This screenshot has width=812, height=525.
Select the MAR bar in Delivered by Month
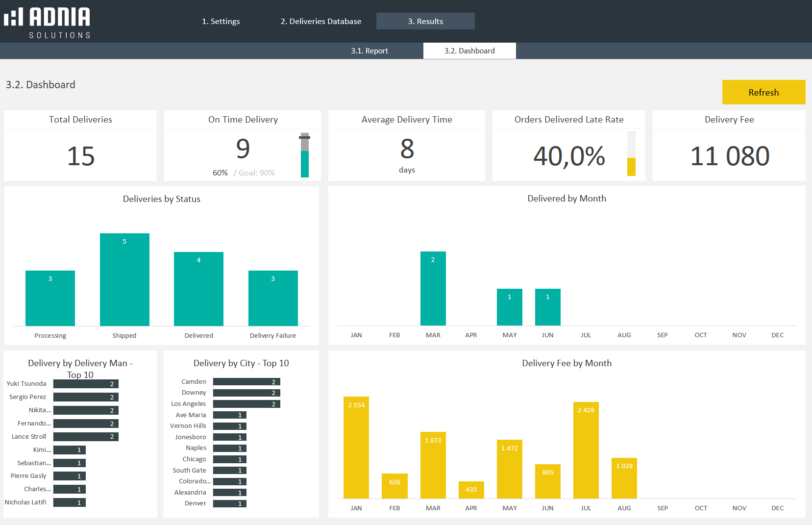click(433, 288)
